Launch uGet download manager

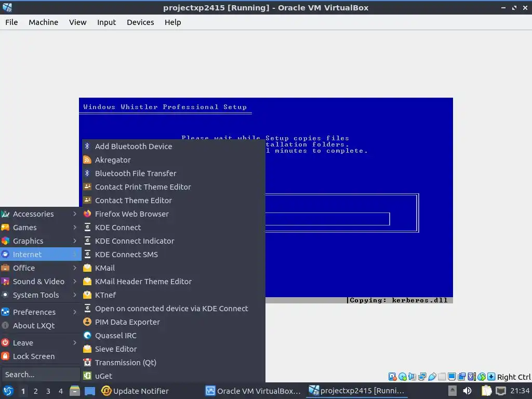point(174,376)
